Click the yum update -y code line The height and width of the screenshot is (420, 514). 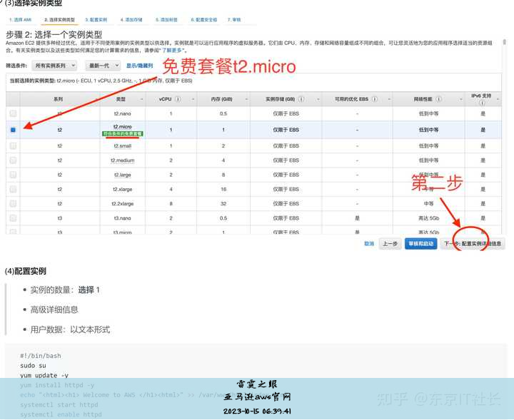[44, 375]
